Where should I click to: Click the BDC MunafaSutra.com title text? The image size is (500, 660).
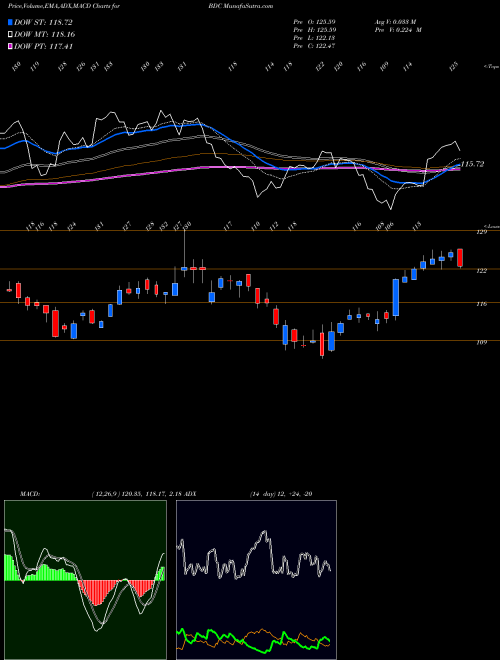tap(240, 6)
